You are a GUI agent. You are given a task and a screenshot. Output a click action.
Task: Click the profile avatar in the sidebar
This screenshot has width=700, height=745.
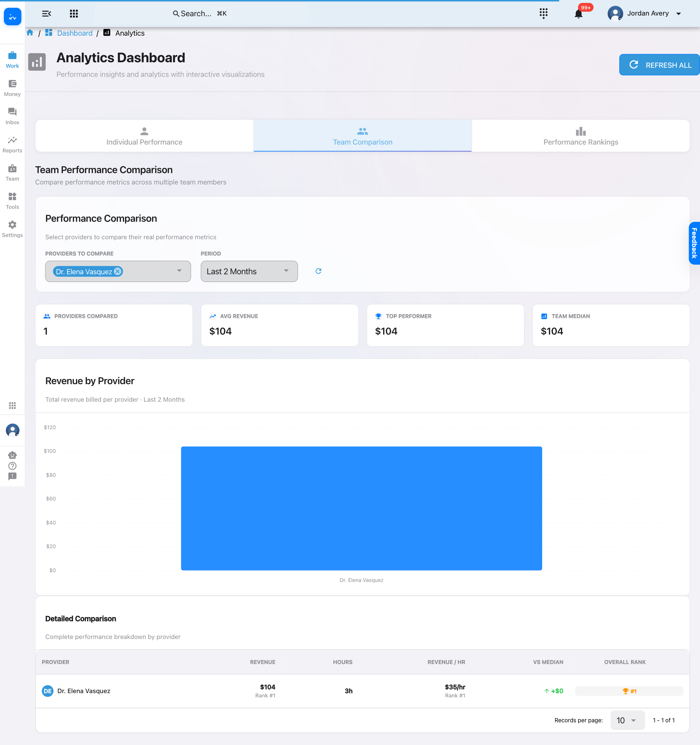pyautogui.click(x=12, y=430)
